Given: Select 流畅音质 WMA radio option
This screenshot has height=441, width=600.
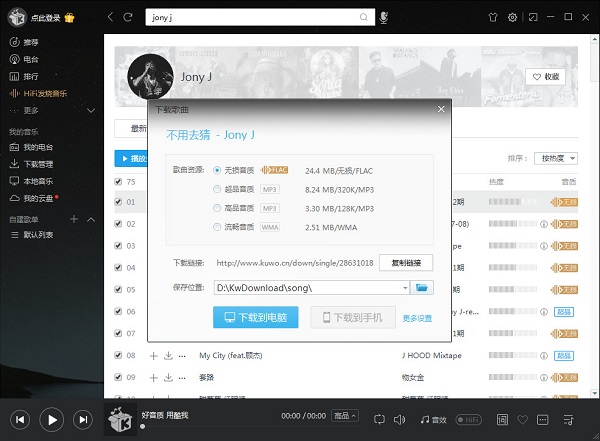Looking at the screenshot, I should 217,226.
